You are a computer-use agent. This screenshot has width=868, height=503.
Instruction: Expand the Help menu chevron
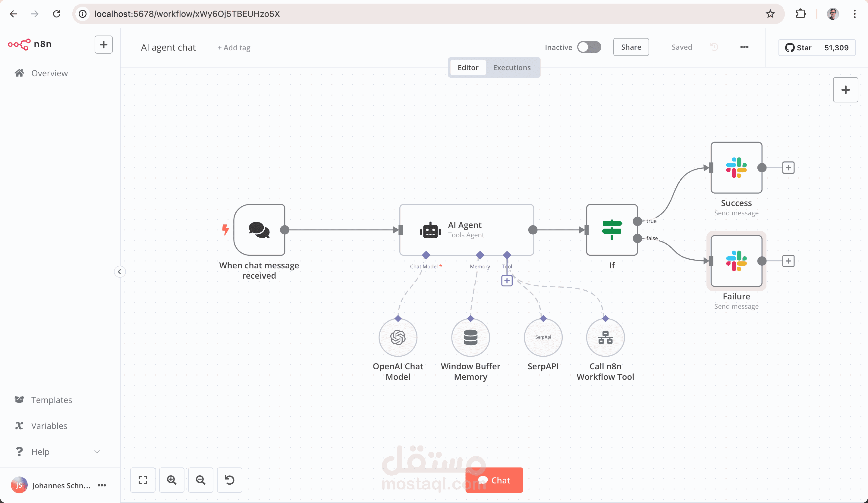click(97, 452)
